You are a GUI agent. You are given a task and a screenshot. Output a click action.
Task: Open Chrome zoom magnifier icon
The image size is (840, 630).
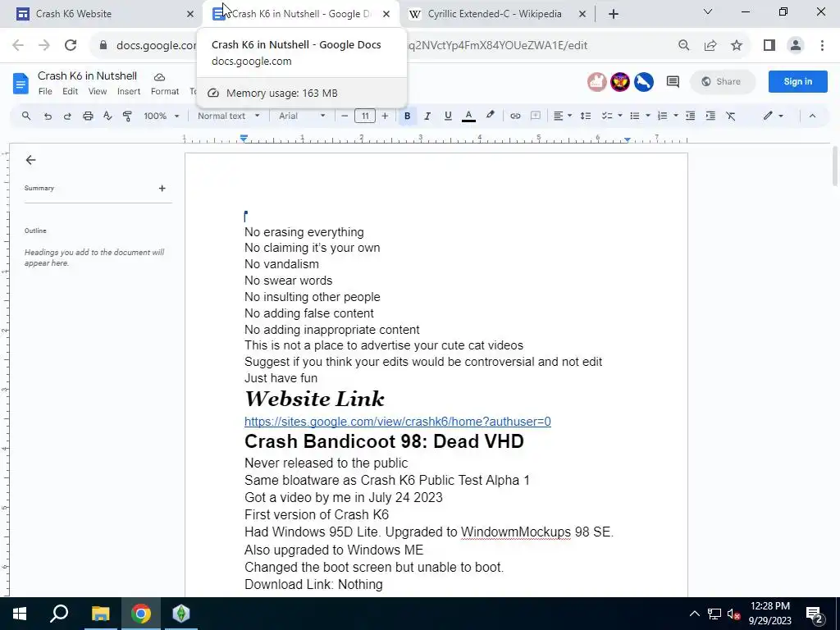pyautogui.click(x=684, y=46)
